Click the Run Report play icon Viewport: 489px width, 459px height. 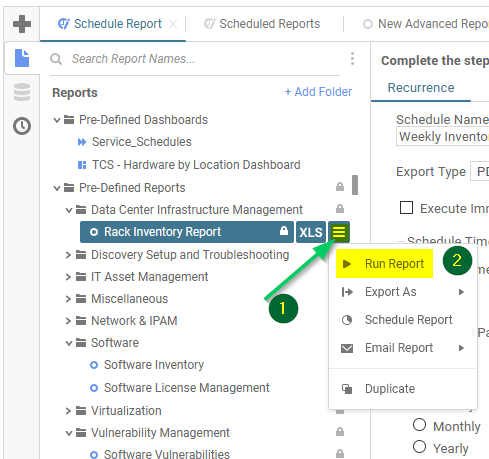[347, 264]
